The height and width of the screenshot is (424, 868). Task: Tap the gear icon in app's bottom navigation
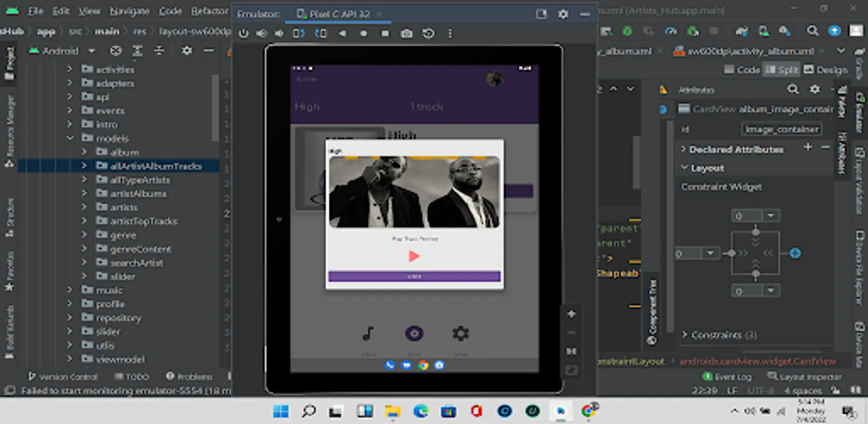[460, 334]
